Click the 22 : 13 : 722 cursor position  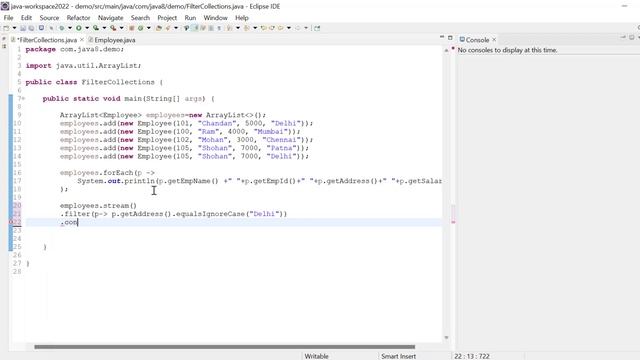(x=471, y=356)
